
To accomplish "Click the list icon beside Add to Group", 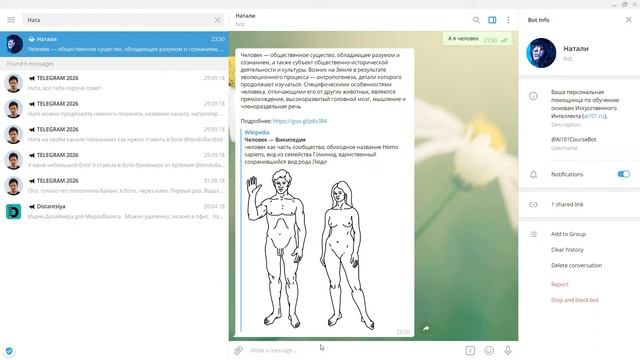I will point(533,234).
